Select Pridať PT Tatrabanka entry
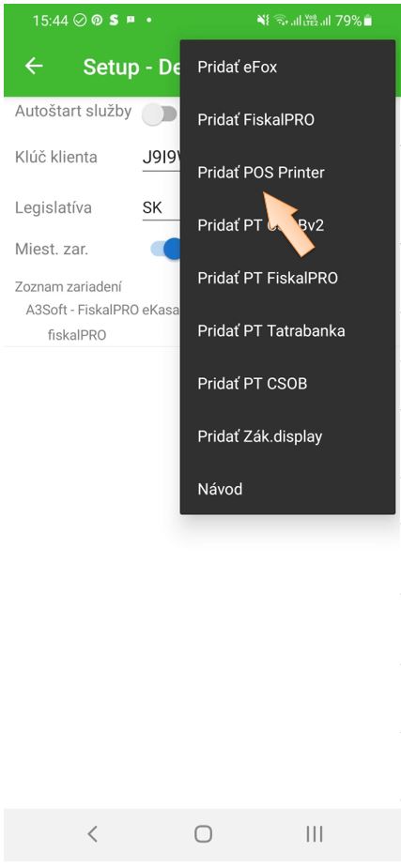 [x=287, y=331]
